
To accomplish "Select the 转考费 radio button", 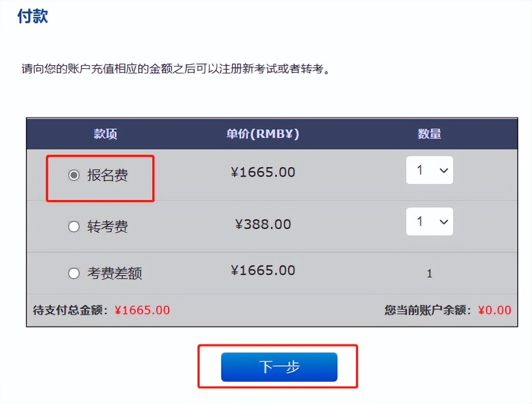I will click(x=74, y=227).
